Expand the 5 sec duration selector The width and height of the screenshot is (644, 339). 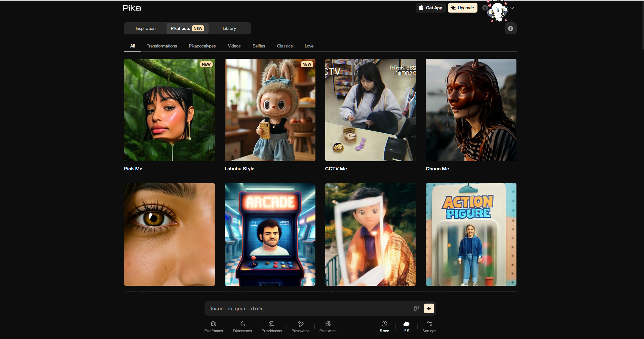(x=384, y=327)
